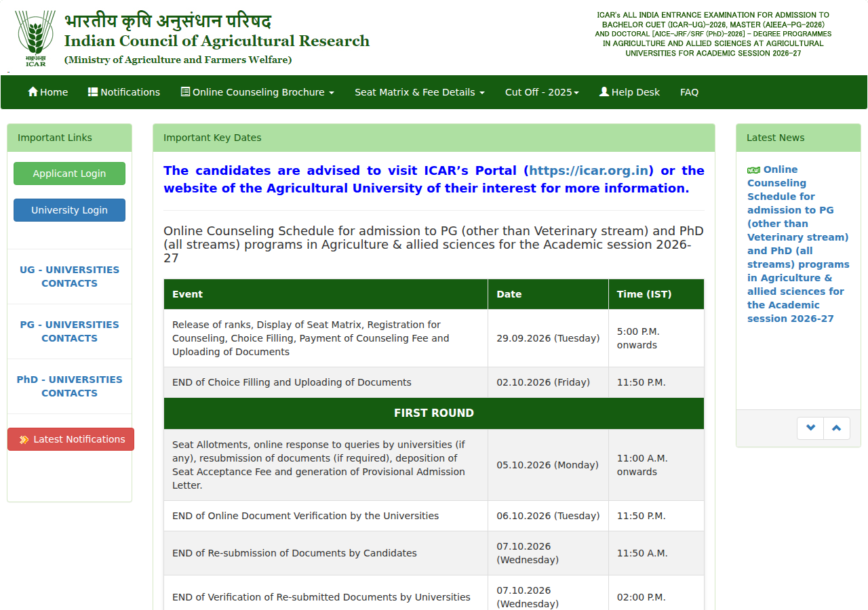This screenshot has height=610, width=868.
Task: Click the "Seat Allotments, online response" event cell
Action: [x=325, y=465]
